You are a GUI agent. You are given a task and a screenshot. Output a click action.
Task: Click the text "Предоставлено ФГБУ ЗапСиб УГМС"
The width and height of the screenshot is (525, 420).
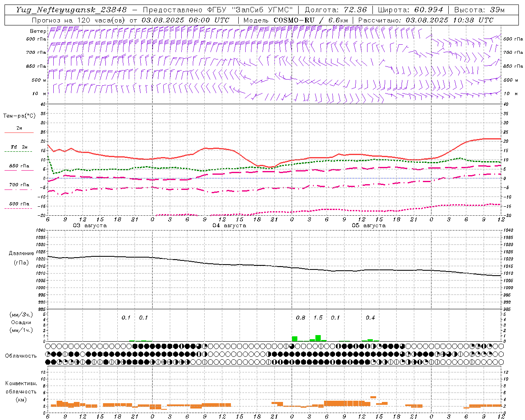(x=217, y=9)
